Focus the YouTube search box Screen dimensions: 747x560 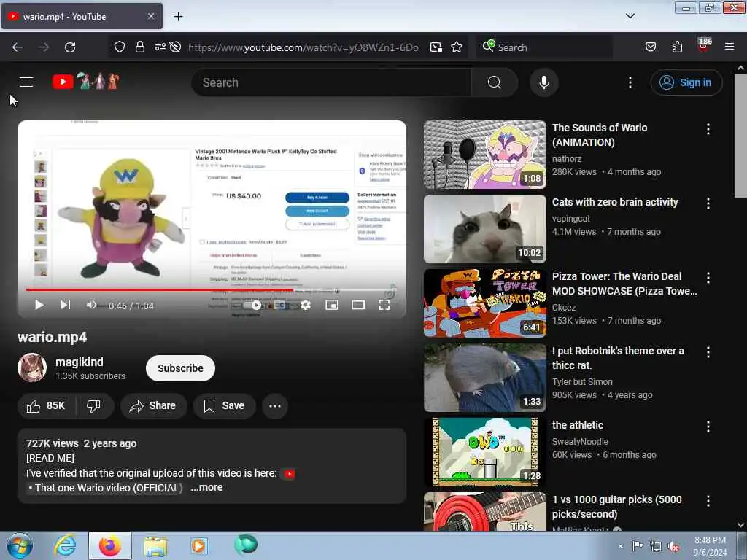(332, 82)
